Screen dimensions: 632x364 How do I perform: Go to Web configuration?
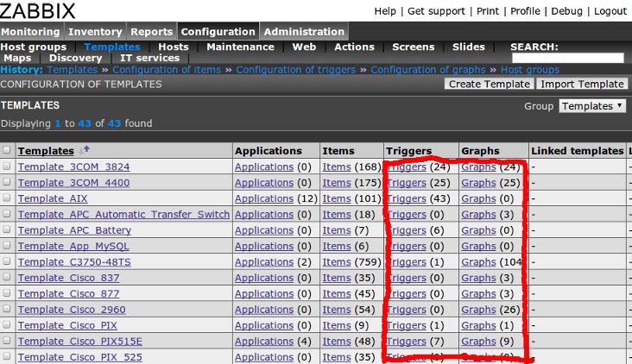[304, 47]
